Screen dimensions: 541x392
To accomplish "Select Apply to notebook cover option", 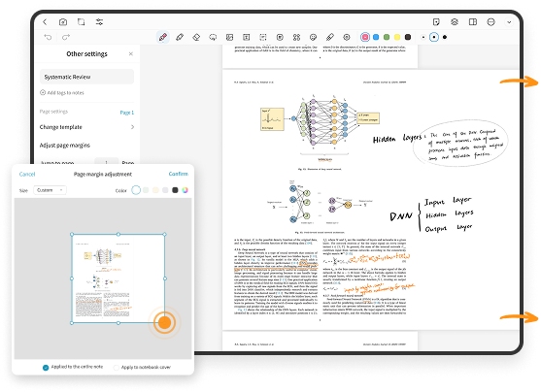I will (143, 367).
